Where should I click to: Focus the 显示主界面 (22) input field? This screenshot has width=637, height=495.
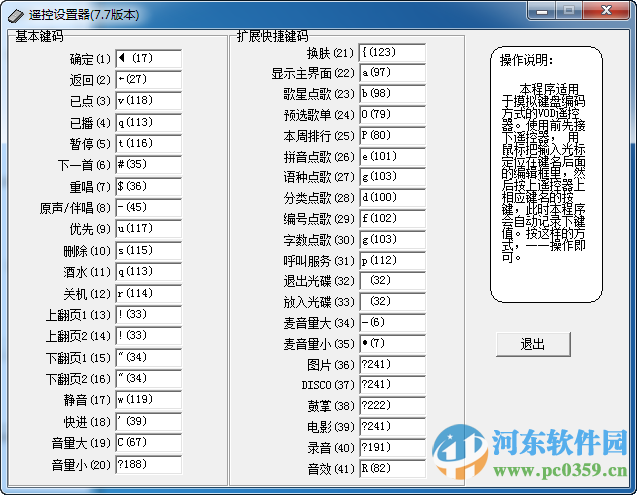click(x=392, y=73)
